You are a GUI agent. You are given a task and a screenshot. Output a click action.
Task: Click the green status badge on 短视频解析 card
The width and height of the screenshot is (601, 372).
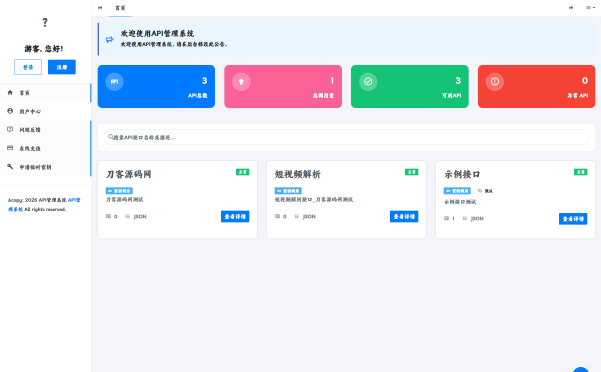412,172
